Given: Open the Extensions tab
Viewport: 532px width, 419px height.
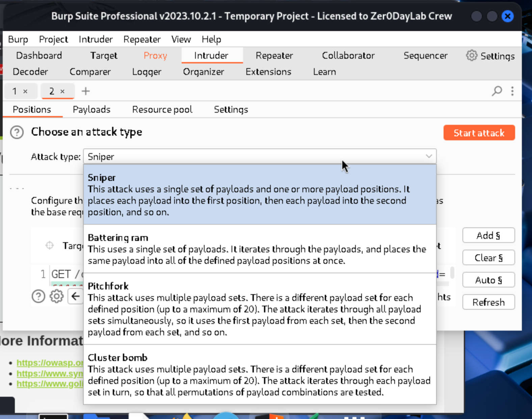Looking at the screenshot, I should 268,72.
